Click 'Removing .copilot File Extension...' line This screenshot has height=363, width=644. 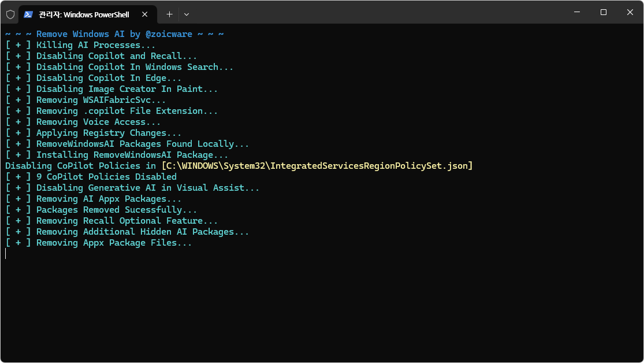(x=111, y=111)
